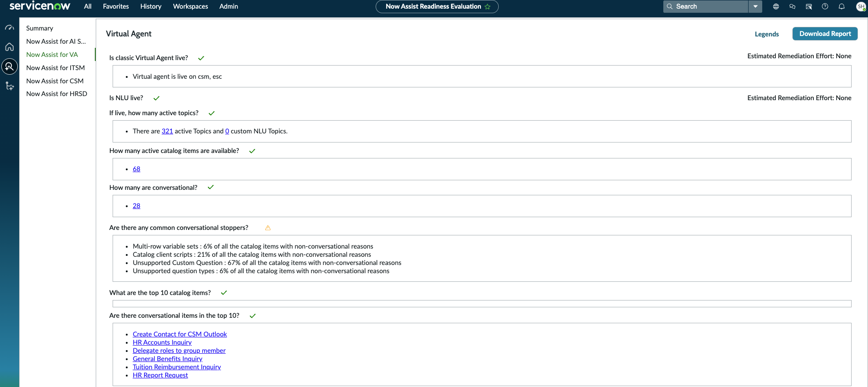
Task: Select Now Assist for ITSM section
Action: coord(56,68)
